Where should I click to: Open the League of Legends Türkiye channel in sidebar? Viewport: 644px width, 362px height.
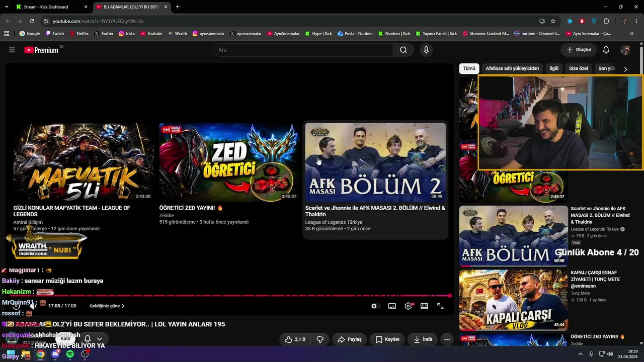click(x=595, y=229)
